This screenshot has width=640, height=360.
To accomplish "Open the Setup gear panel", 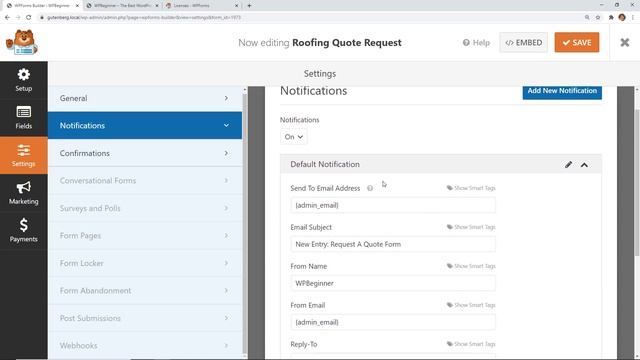I will click(x=24, y=80).
